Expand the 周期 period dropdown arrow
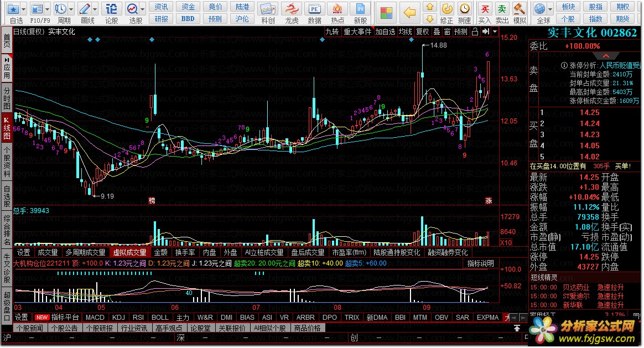The width and height of the screenshot is (644, 348). pos(71,9)
